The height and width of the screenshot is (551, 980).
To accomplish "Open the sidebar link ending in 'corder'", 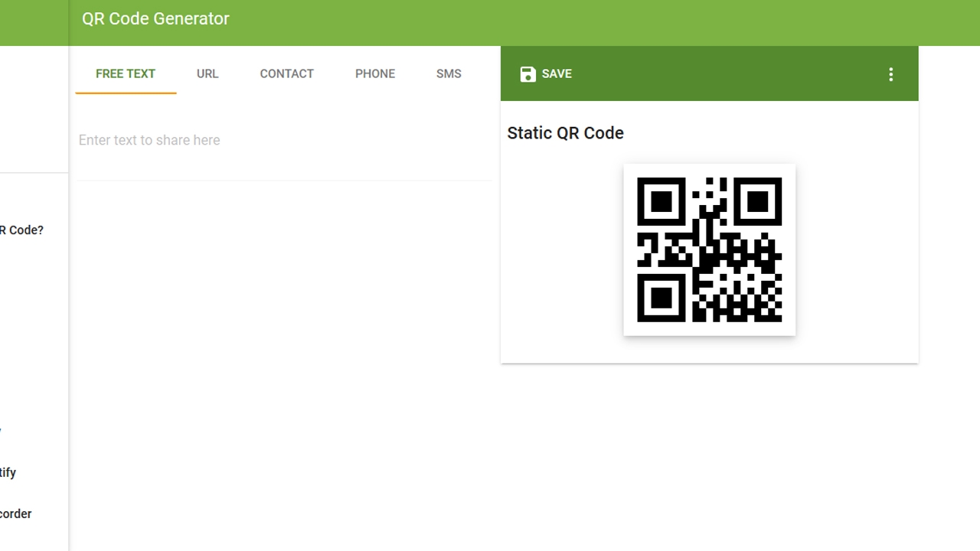I will point(15,514).
